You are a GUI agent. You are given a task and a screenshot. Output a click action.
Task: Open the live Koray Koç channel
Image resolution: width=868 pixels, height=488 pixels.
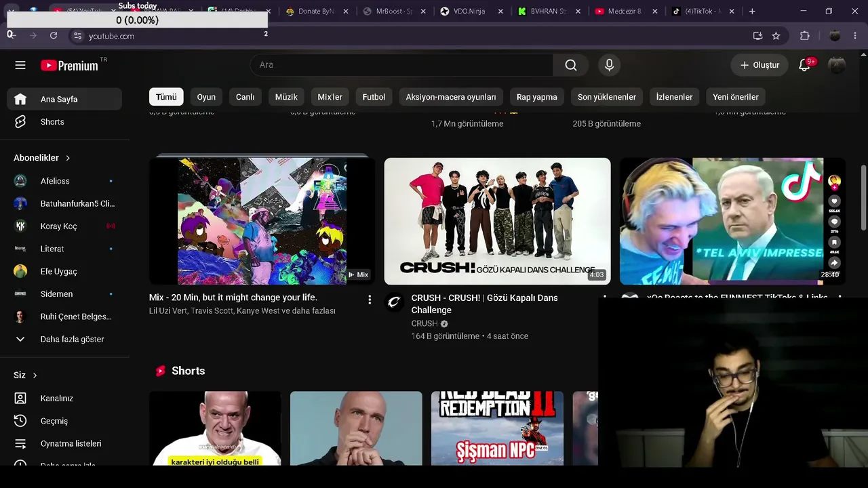tap(64, 226)
